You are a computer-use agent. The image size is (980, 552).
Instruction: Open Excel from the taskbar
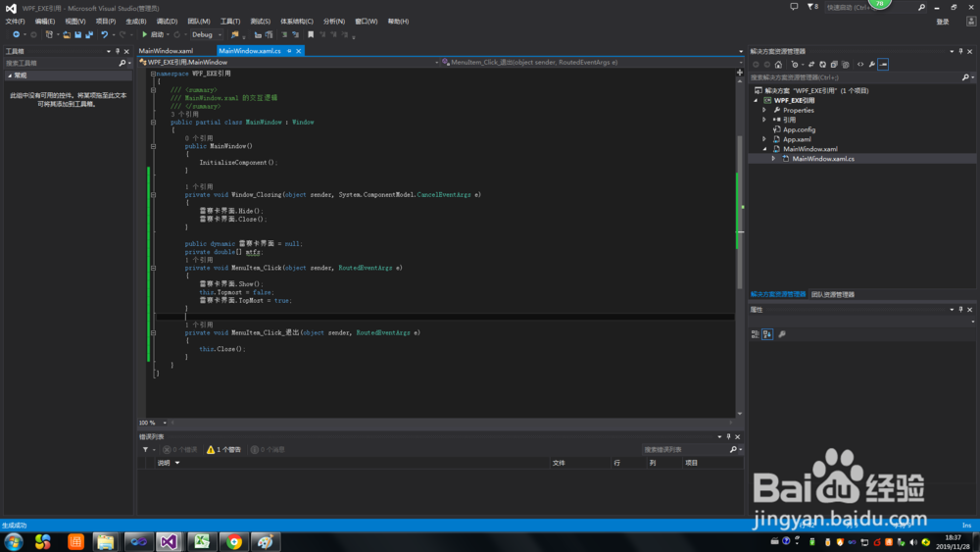tap(202, 541)
